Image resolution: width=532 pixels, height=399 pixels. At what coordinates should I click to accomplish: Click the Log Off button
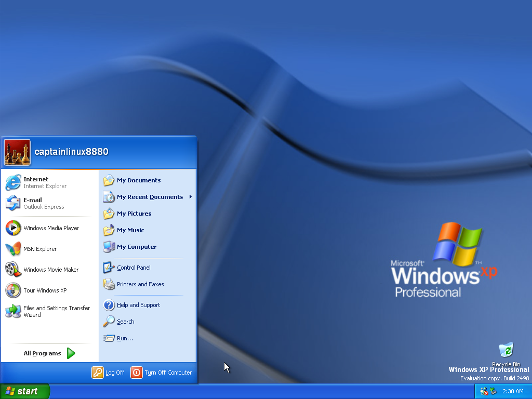pyautogui.click(x=109, y=373)
